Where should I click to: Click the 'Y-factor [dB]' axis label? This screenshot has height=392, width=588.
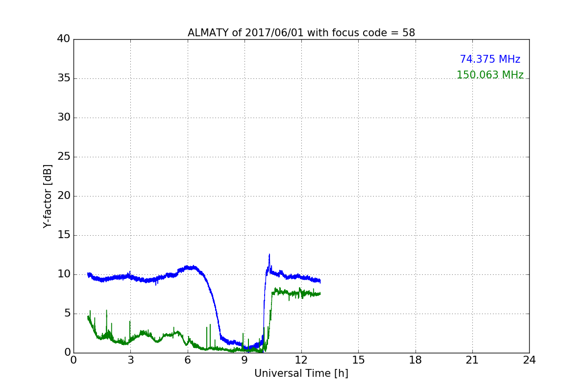click(48, 196)
